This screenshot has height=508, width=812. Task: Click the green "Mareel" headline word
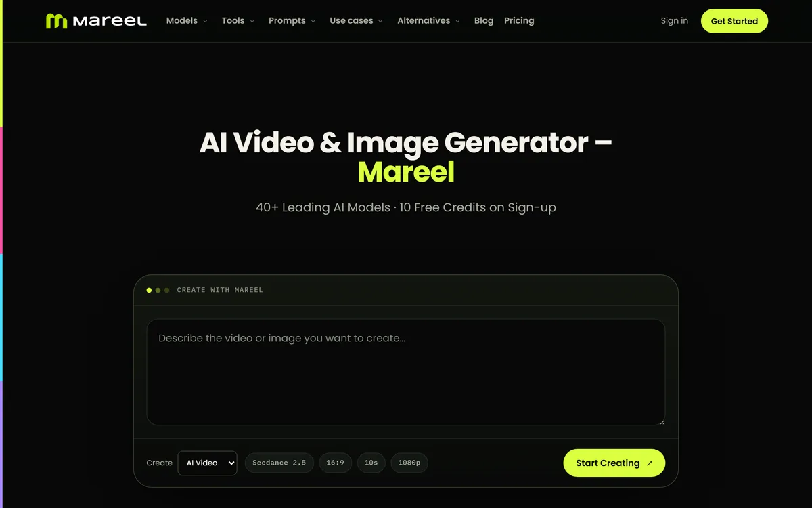pyautogui.click(x=406, y=172)
